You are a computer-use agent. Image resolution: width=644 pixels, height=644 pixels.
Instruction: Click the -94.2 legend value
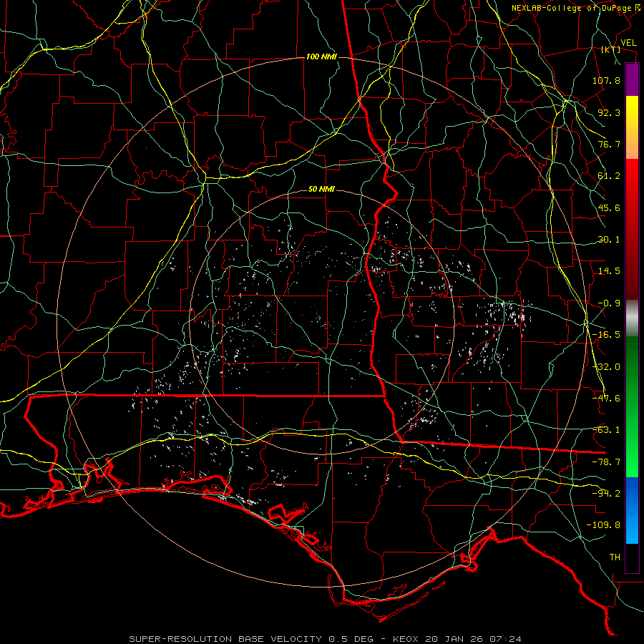(606, 494)
